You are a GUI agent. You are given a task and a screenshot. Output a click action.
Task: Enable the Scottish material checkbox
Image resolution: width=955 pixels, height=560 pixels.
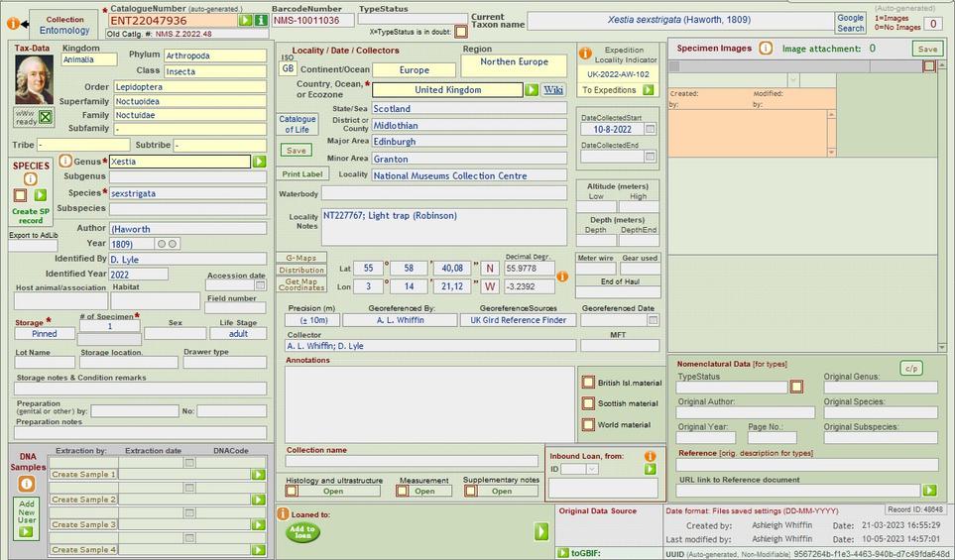point(588,403)
